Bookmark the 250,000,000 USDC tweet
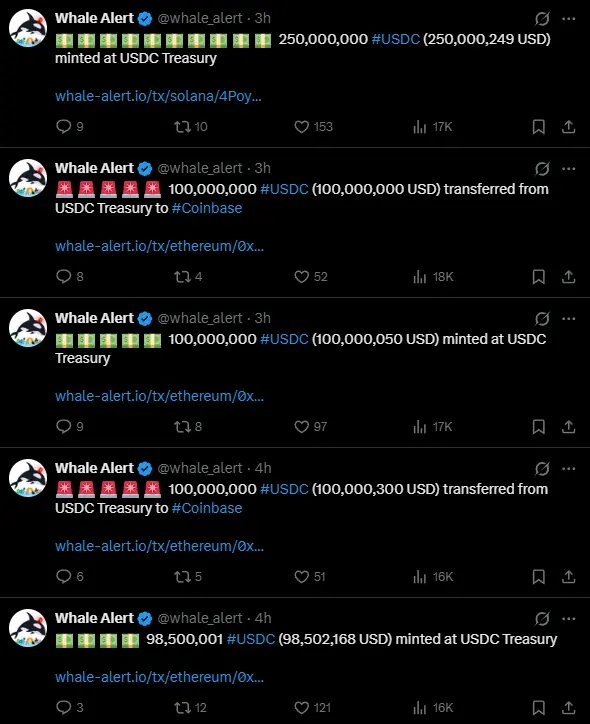 tap(538, 127)
